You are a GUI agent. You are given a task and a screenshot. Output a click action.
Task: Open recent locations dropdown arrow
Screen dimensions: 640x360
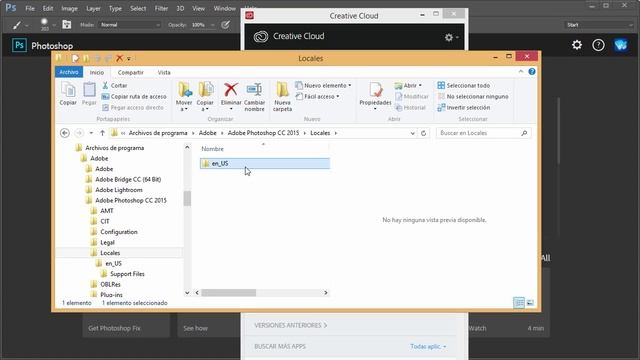tap(91, 133)
